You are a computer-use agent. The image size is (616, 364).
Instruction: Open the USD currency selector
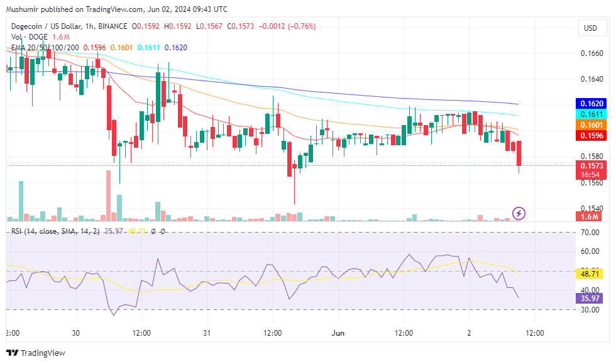[590, 28]
